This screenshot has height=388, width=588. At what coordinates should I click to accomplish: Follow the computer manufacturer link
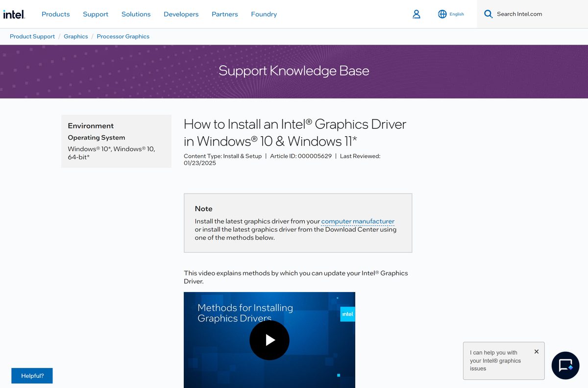pos(358,221)
